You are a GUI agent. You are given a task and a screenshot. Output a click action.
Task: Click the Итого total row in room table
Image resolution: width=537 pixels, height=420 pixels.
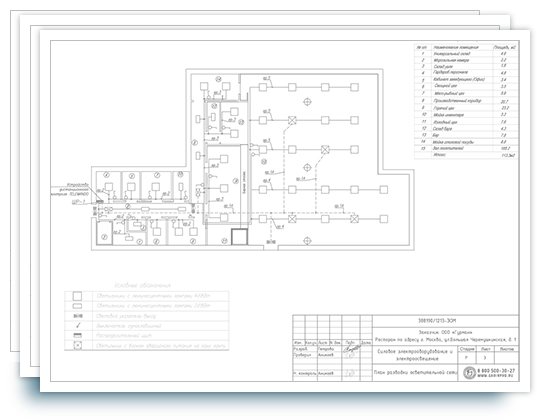[466, 155]
